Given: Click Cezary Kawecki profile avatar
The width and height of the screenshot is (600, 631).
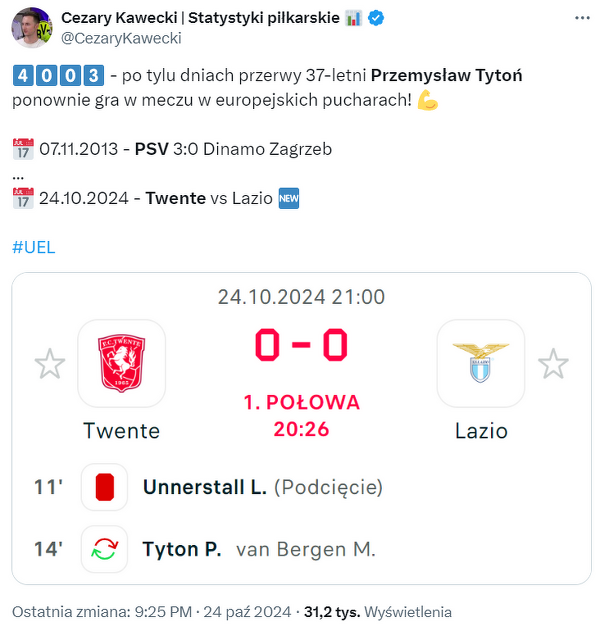Looking at the screenshot, I should point(33,28).
